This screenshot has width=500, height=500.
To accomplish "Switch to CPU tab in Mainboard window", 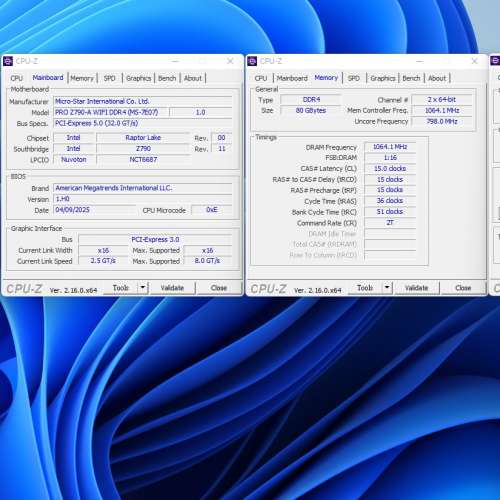I will tap(17, 78).
